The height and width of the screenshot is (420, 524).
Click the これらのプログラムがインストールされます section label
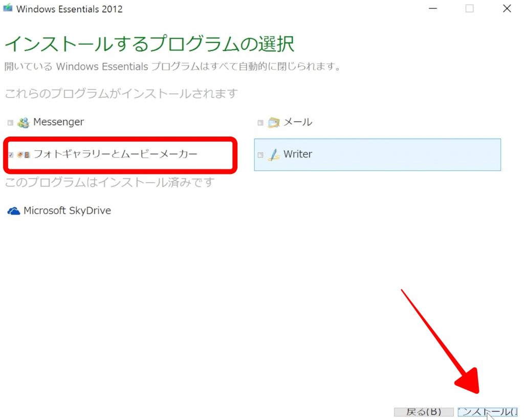[121, 94]
